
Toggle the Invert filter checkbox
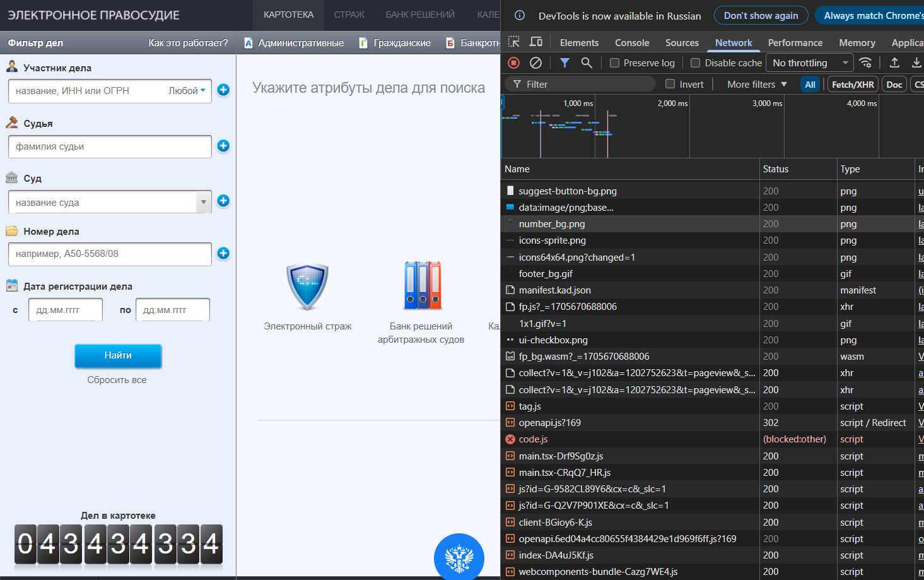point(670,83)
